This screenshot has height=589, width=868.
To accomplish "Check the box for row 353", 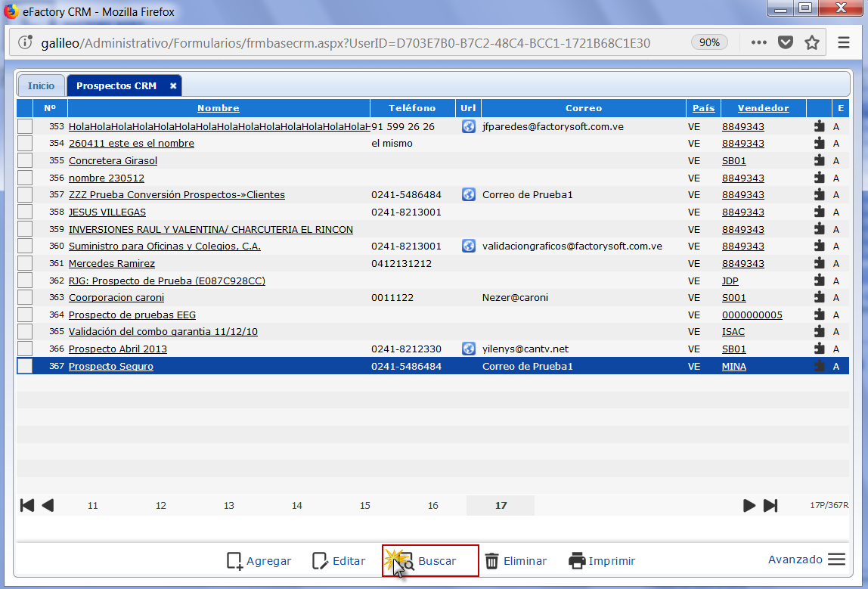I will click(x=25, y=126).
